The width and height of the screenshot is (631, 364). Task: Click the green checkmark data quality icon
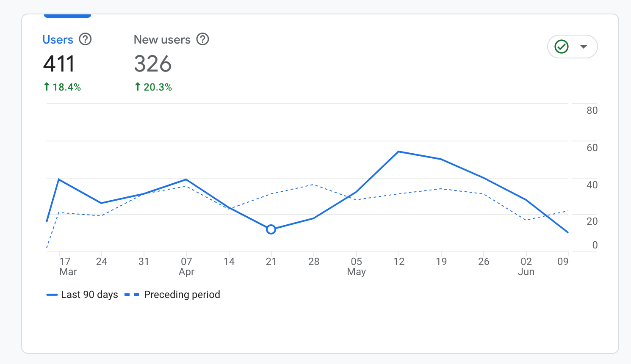click(x=562, y=47)
